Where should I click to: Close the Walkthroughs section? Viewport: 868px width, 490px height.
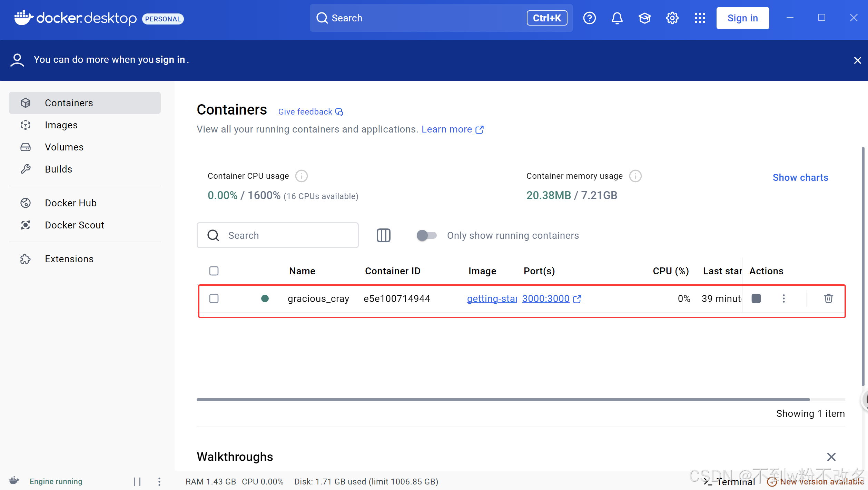click(x=831, y=457)
